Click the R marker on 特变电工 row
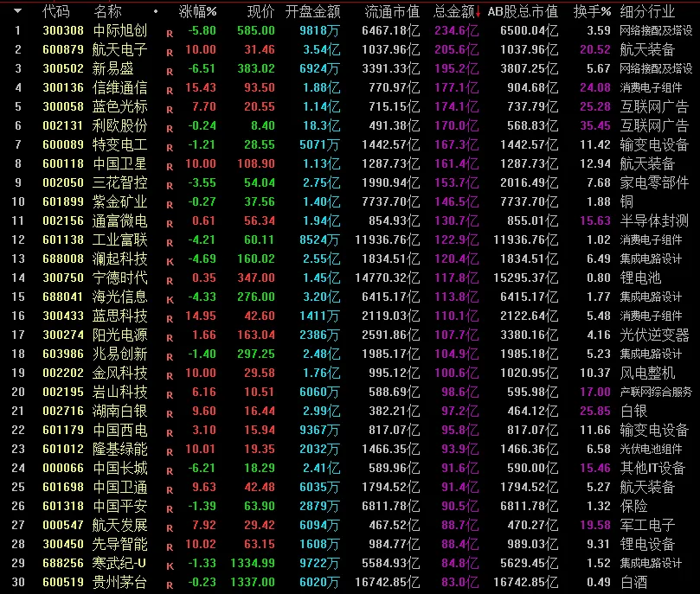Image resolution: width=700 pixels, height=594 pixels. (x=170, y=148)
